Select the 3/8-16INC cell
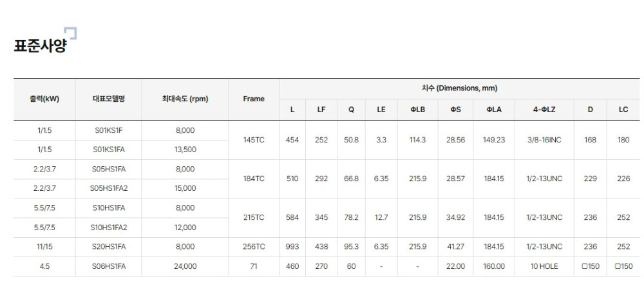Screen dimensions: 644x301 click(x=544, y=140)
